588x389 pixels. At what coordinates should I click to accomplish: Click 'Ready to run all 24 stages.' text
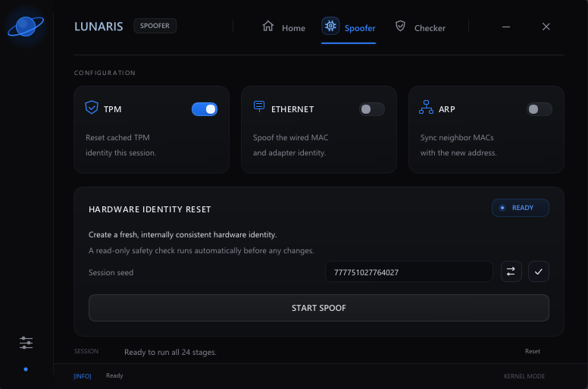[170, 353]
